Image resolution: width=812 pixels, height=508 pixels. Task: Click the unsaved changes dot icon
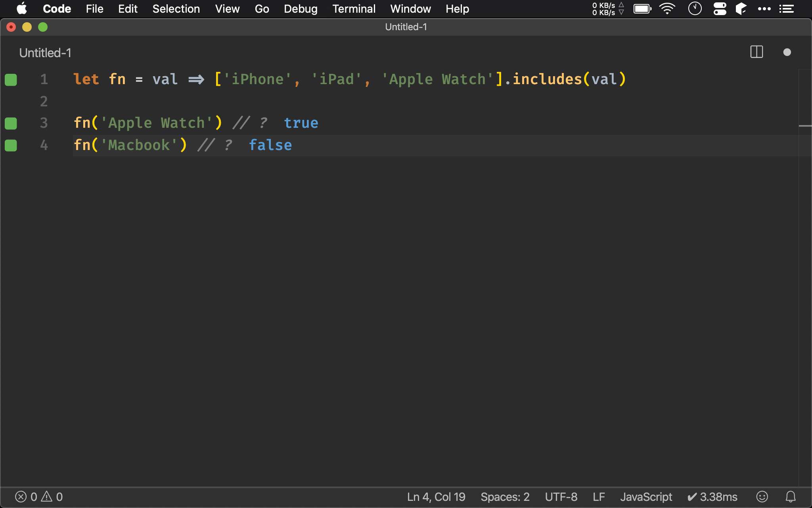pos(787,52)
